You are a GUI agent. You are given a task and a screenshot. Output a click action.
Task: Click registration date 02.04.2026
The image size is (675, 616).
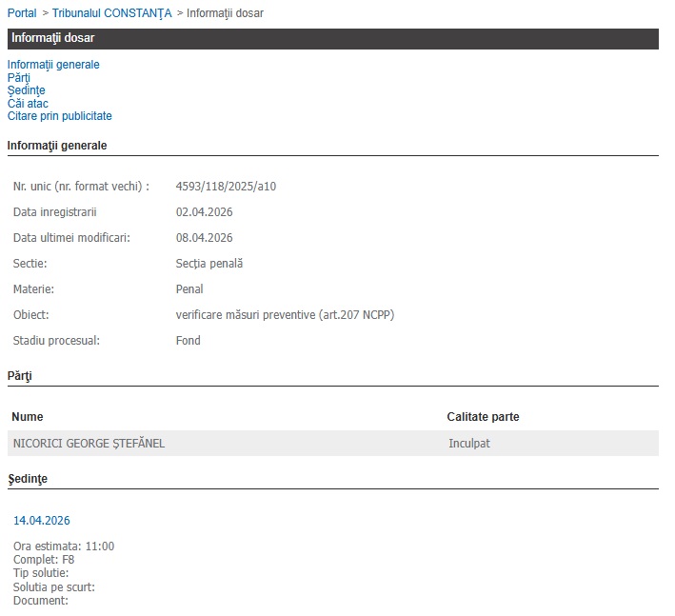[x=204, y=211]
